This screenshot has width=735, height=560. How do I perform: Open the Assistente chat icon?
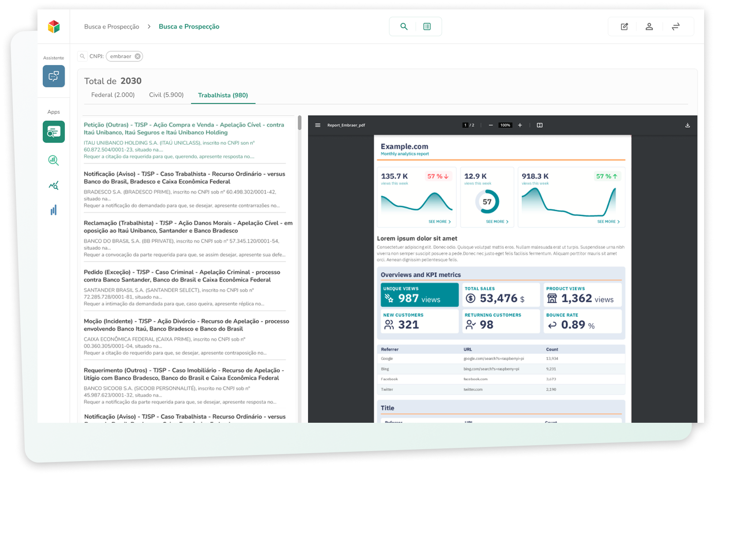54,76
